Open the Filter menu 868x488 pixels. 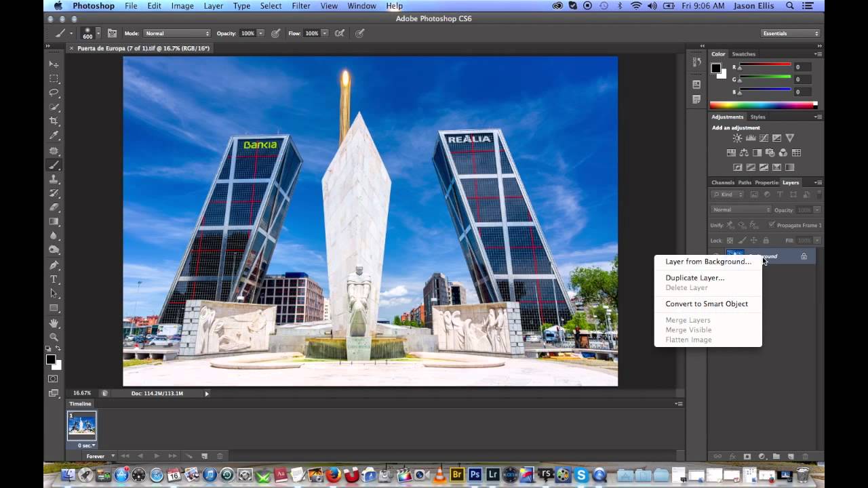[300, 6]
